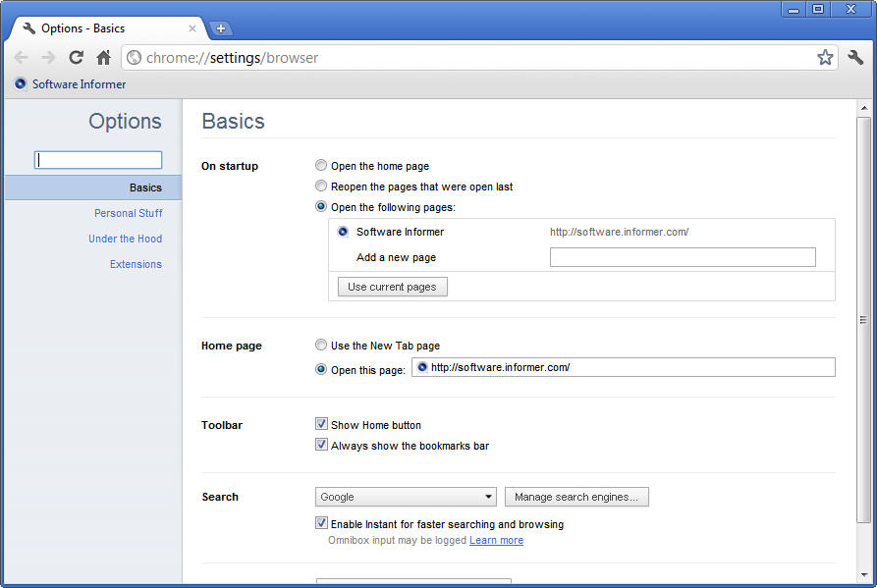Open the wrench menu in the toolbar
The image size is (877, 588).
coord(855,57)
